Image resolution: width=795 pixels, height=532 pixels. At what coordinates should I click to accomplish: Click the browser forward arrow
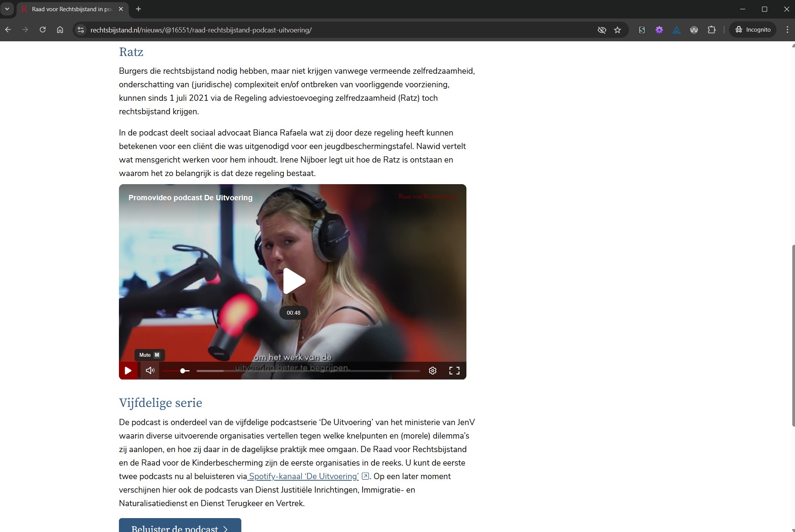point(25,30)
